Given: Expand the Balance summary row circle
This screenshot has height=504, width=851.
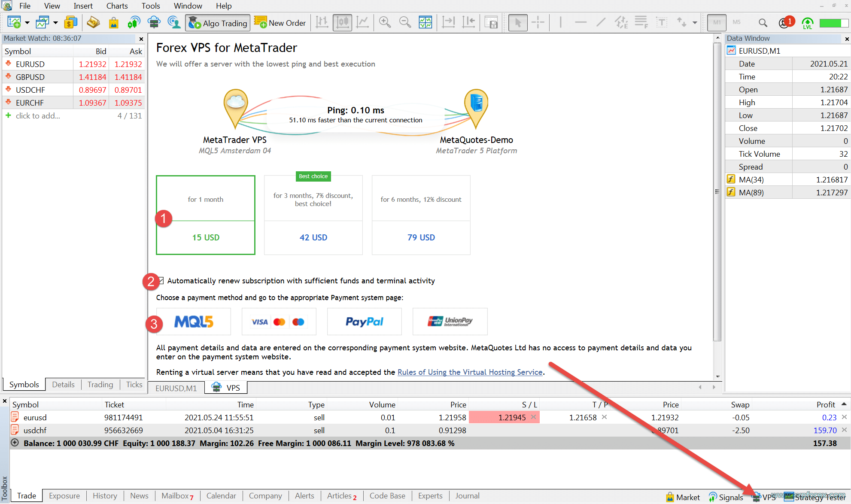Looking at the screenshot, I should coord(15,443).
